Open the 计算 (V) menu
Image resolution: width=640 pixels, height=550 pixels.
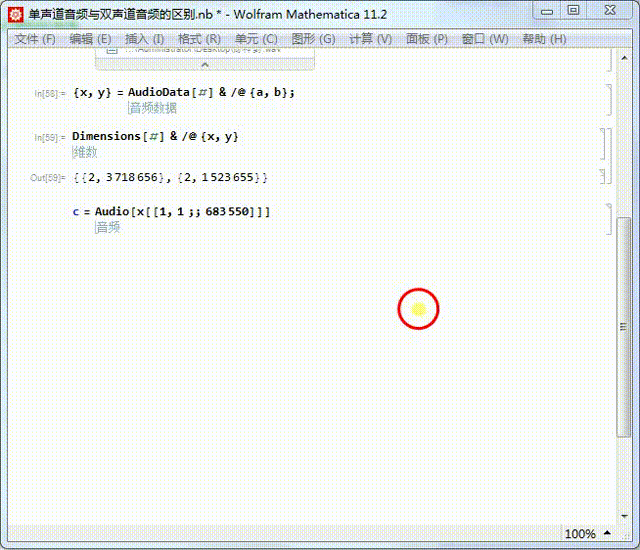point(370,39)
